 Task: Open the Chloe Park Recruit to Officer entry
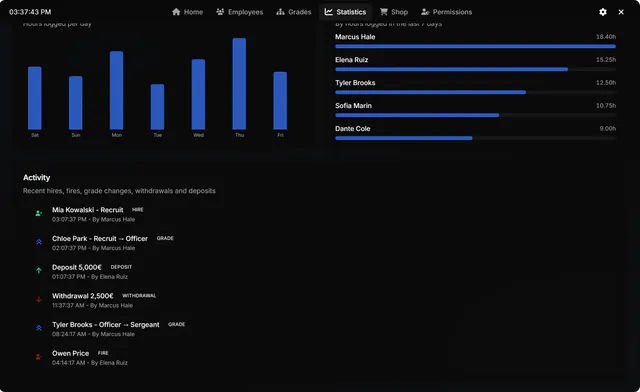coord(100,238)
